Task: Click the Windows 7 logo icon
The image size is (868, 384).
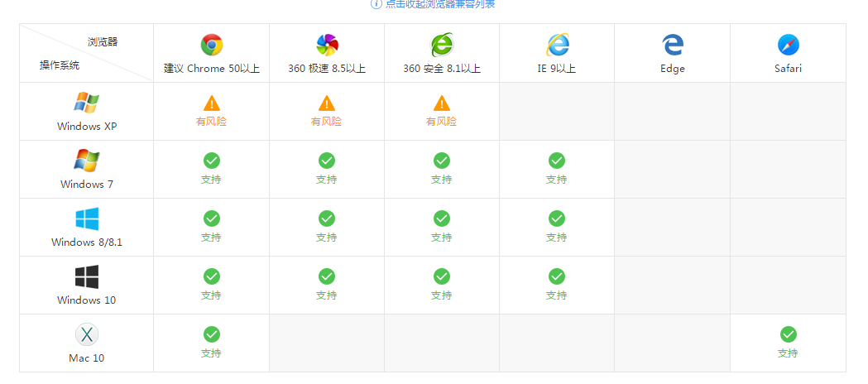Action: click(x=87, y=161)
